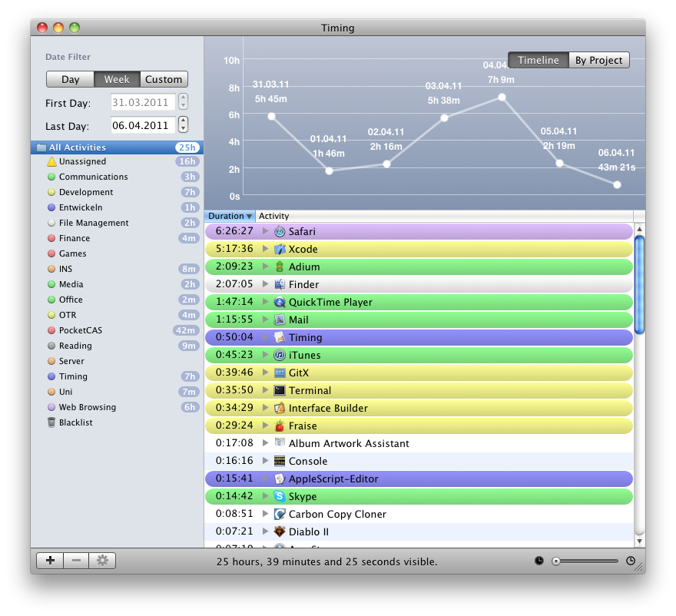
Task: Expand the Finder row disclosure triangle
Action: coord(266,284)
